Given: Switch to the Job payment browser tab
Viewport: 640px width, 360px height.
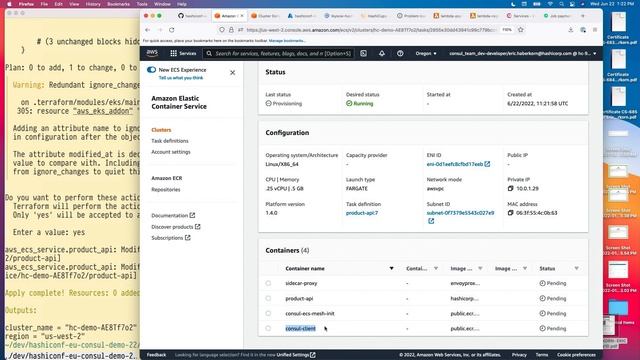Looking at the screenshot, I should 558,16.
